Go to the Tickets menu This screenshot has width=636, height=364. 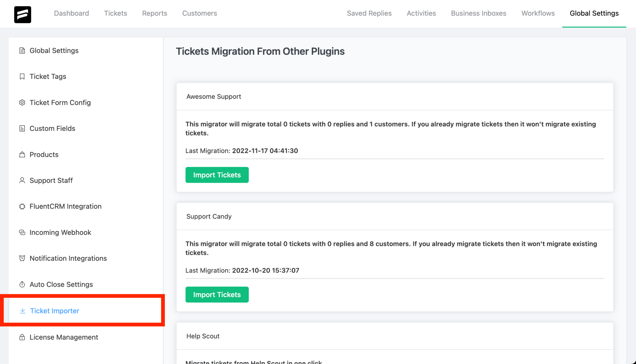[116, 13]
